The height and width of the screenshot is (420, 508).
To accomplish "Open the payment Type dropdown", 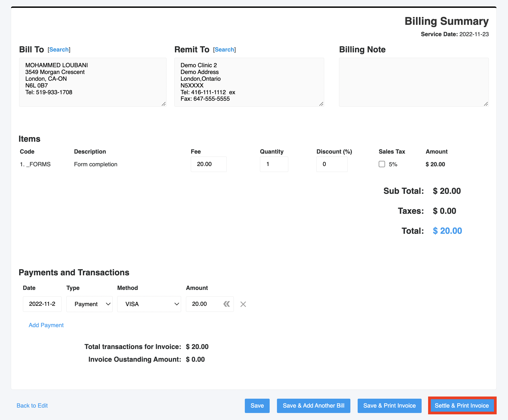I will click(89, 304).
